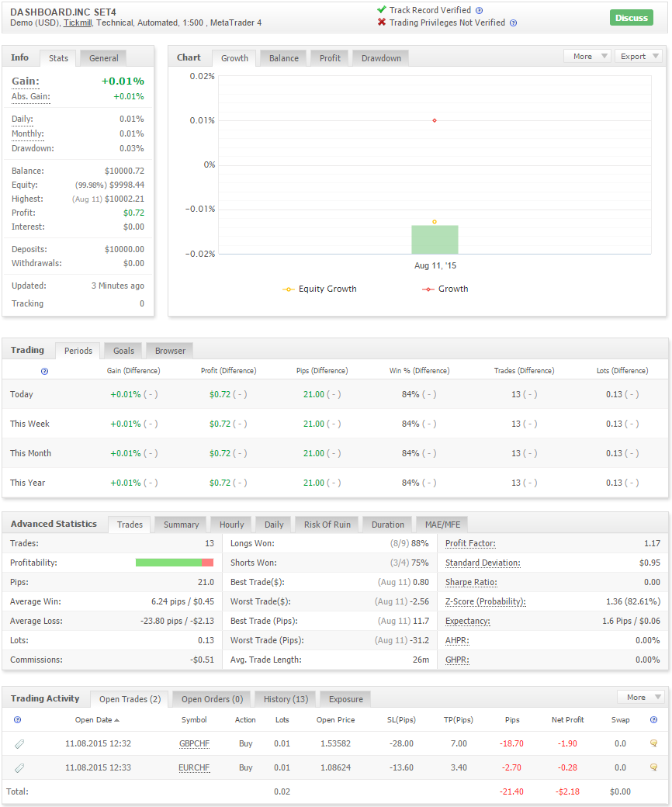Select the Growth chart tab

click(234, 58)
